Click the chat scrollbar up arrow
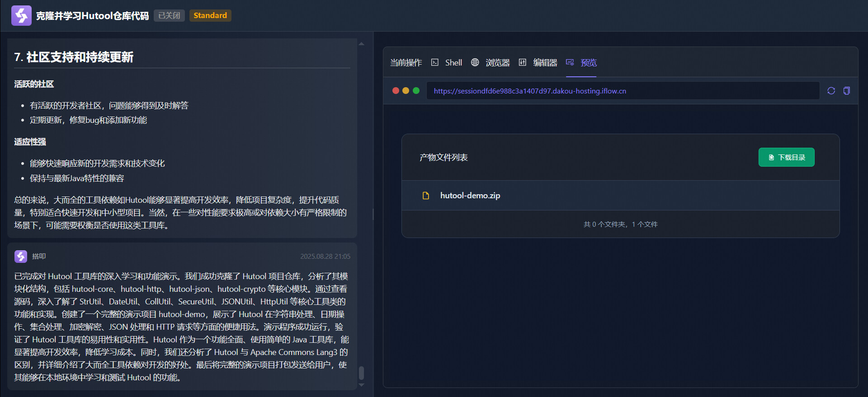This screenshot has height=397, width=868. pyautogui.click(x=361, y=44)
